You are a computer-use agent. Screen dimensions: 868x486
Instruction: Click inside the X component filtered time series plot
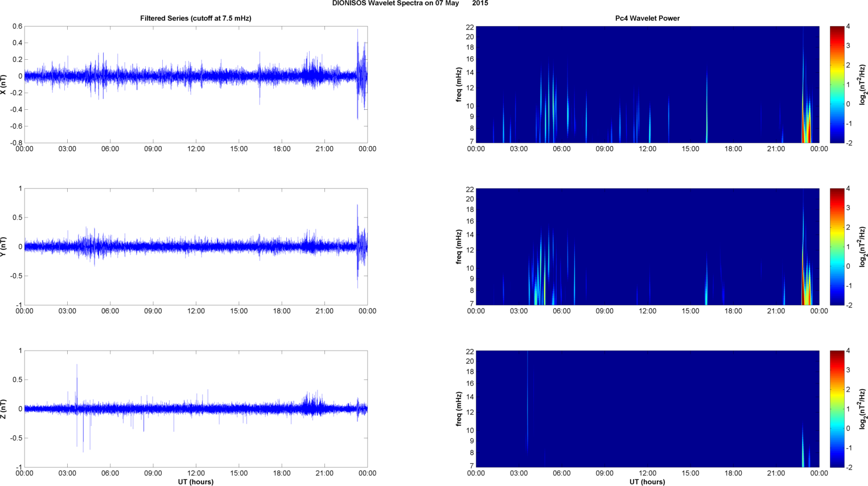click(x=196, y=84)
